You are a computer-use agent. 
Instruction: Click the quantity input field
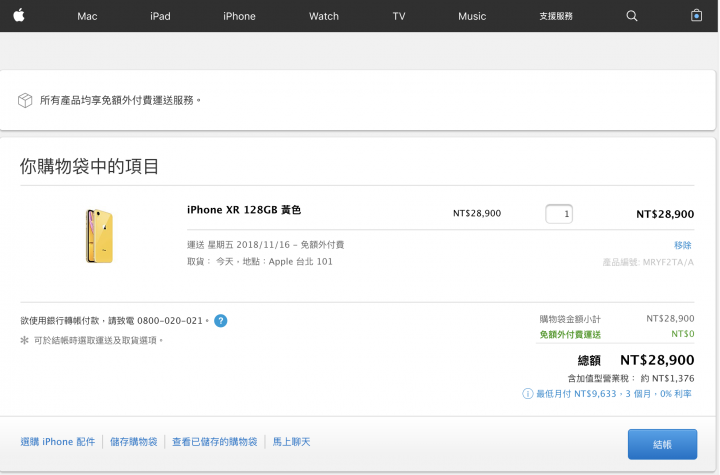pos(559,214)
